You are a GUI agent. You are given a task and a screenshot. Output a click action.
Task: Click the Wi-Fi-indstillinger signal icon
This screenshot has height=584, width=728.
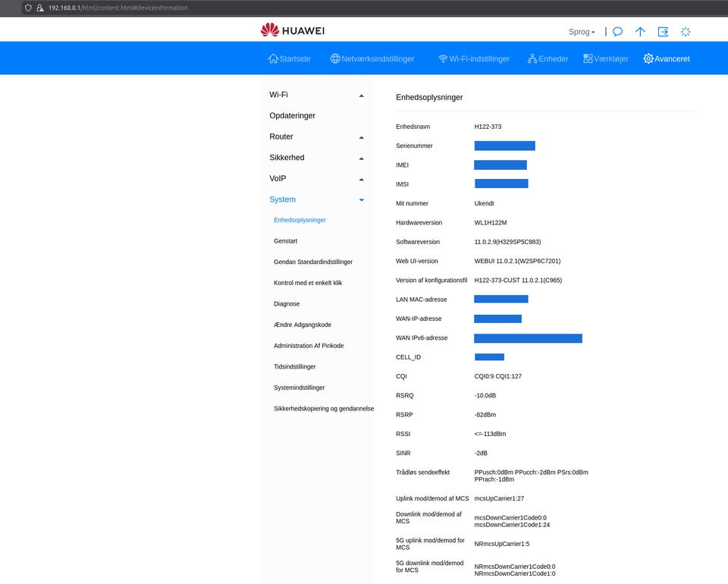pyautogui.click(x=443, y=59)
